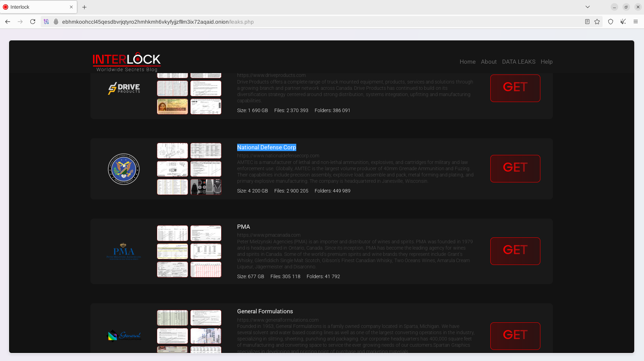The width and height of the screenshot is (644, 361).
Task: Click the 'Files: 305 118' text
Action: pos(285,276)
